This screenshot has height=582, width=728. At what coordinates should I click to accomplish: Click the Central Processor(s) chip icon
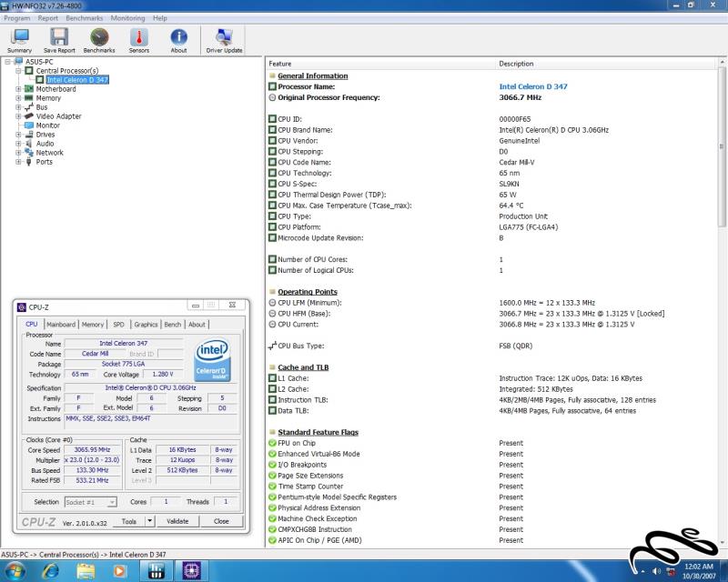(29, 71)
